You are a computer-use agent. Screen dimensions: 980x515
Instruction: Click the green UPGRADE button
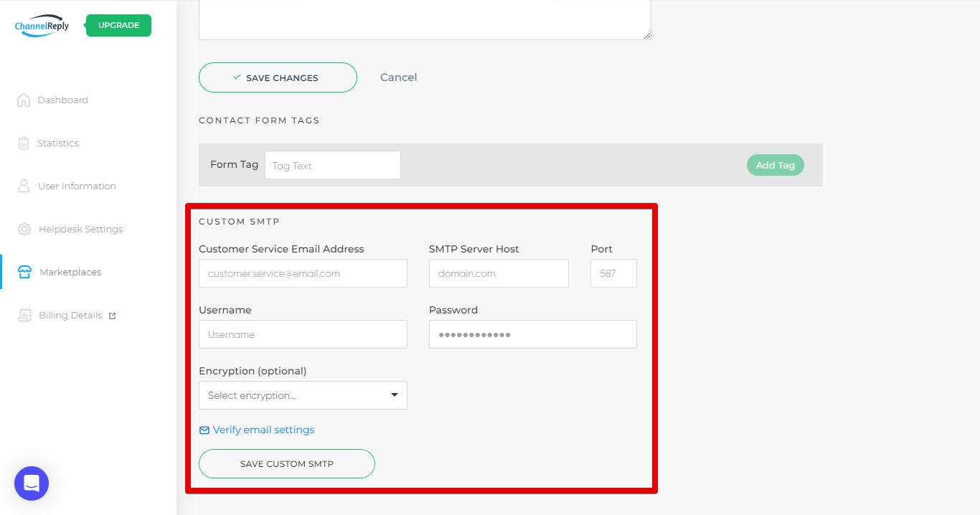[x=118, y=25]
